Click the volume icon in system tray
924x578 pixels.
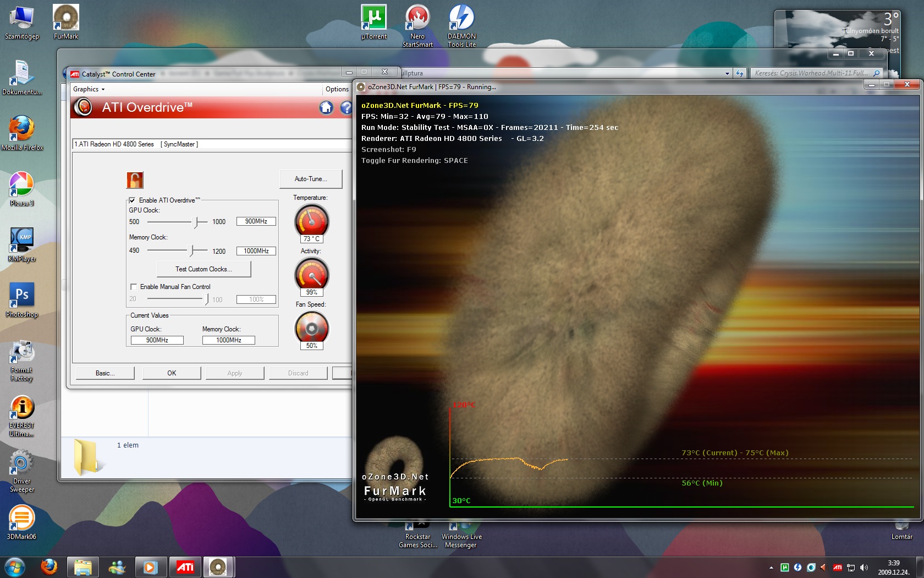point(864,568)
